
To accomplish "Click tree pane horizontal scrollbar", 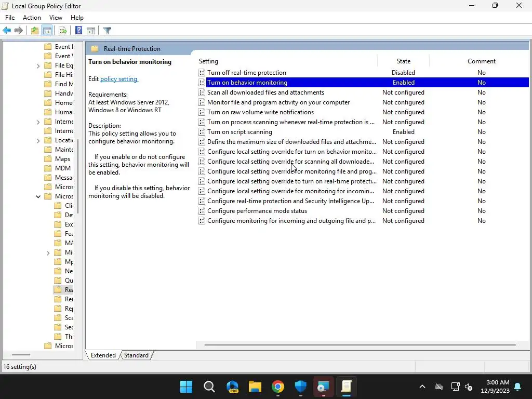I will tap(21, 355).
